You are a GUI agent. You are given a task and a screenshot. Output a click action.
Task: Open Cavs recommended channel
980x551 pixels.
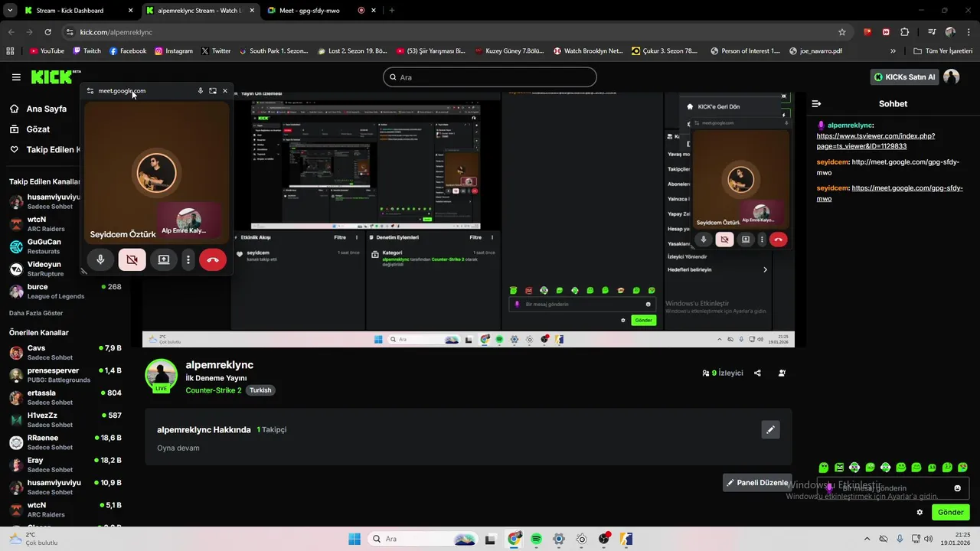coord(65,352)
